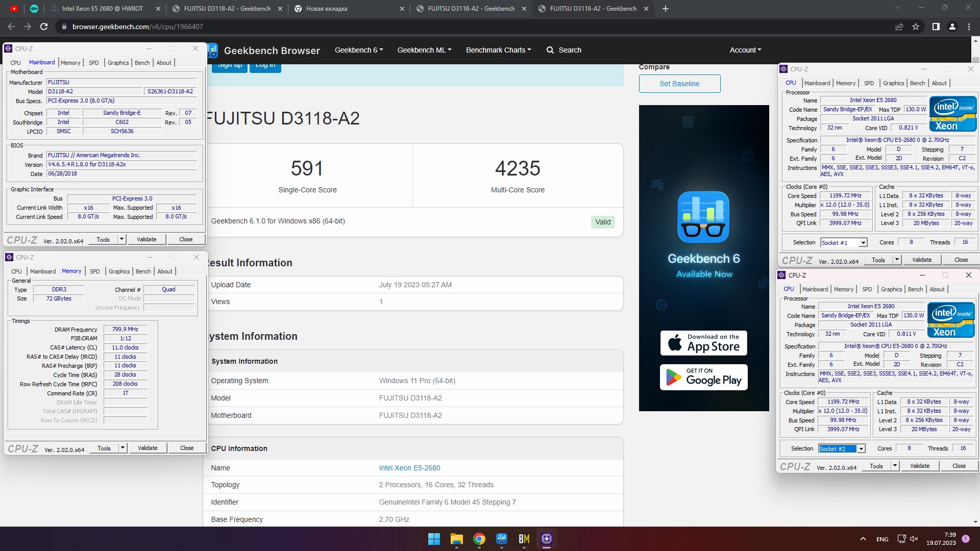Viewport: 980px width, 551px height.
Task: Click the Get it on Google Play badge
Action: [703, 377]
